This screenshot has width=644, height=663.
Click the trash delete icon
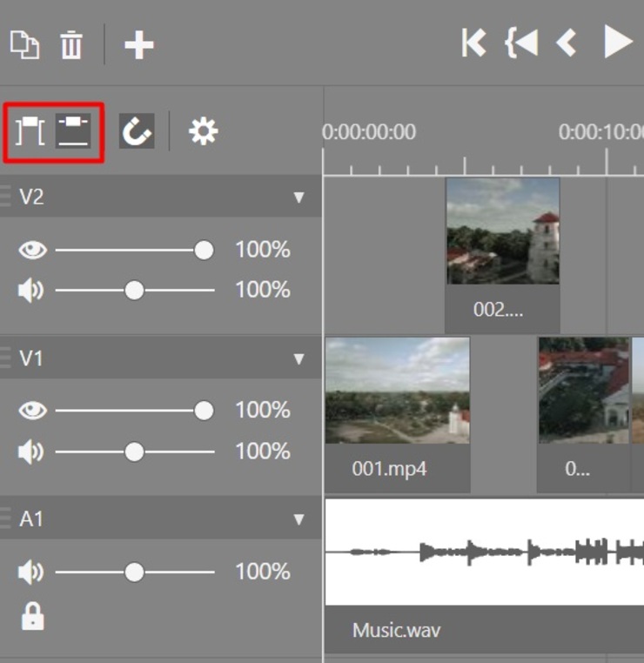coord(70,44)
